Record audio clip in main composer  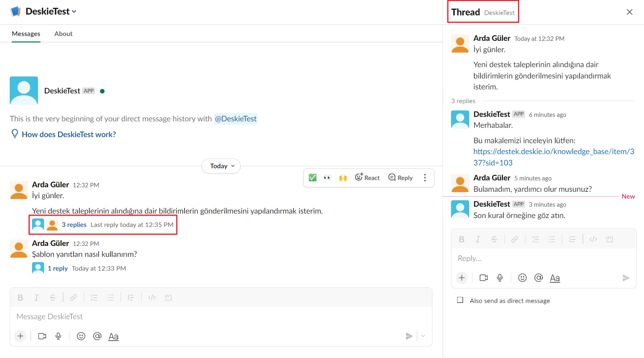[x=58, y=336]
